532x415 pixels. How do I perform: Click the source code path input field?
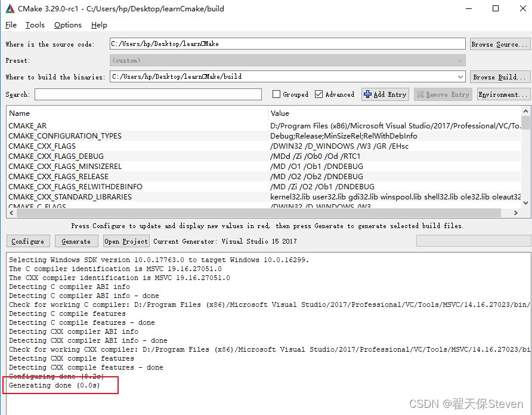pyautogui.click(x=287, y=44)
